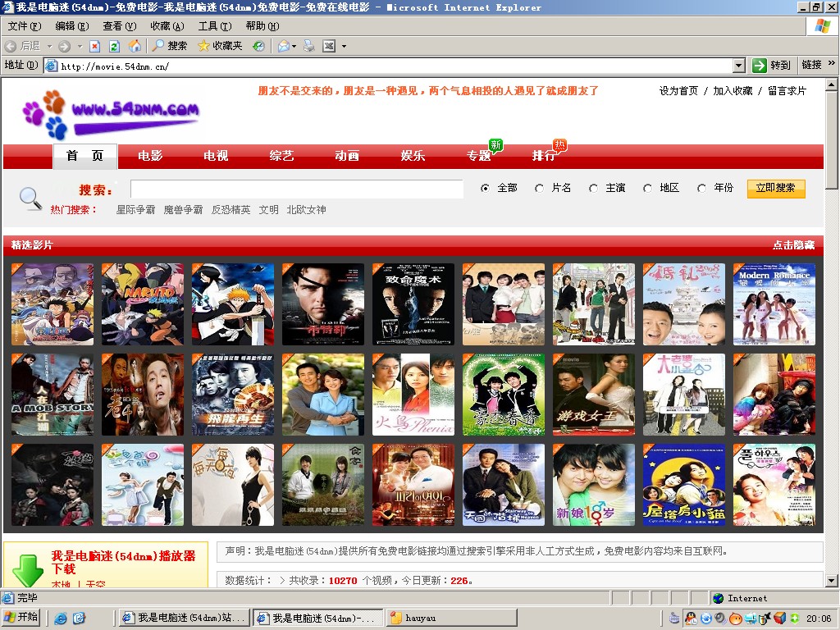Viewport: 840px width, 630px height.
Task: Go to the 电影 tab
Action: pyautogui.click(x=150, y=156)
